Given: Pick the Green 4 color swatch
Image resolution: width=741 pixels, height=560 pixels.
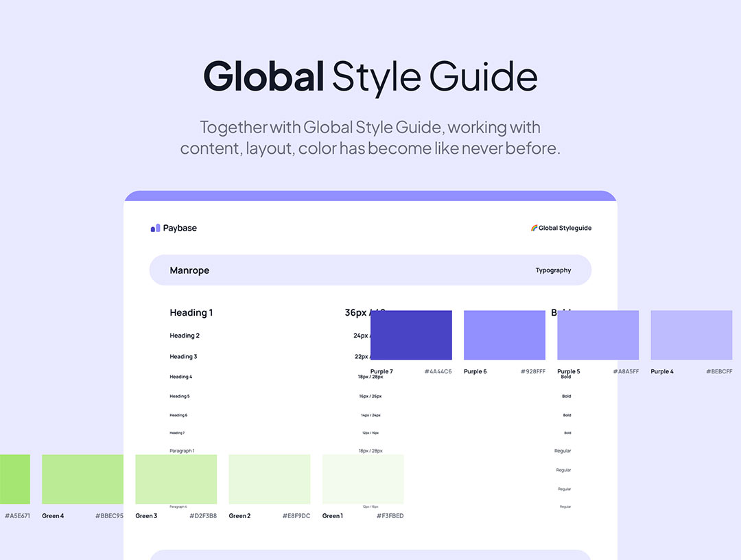Looking at the screenshot, I should coord(82,479).
